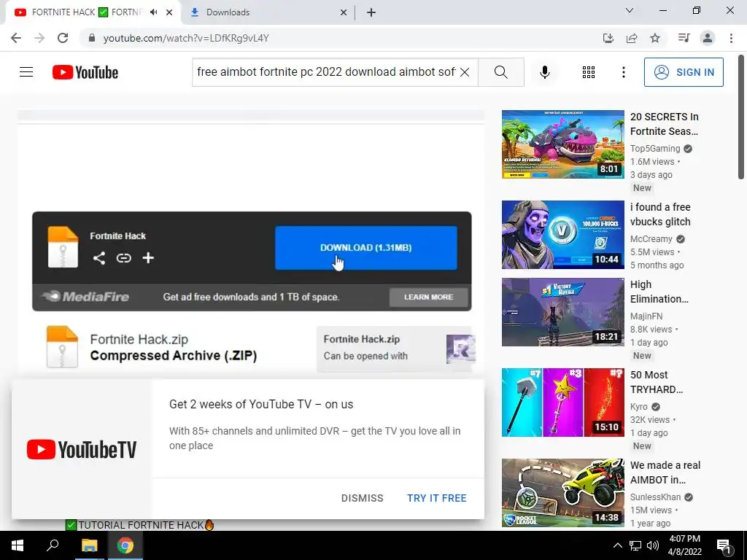
Task: Mute the tab via the speaker icon
Action: pyautogui.click(x=153, y=12)
